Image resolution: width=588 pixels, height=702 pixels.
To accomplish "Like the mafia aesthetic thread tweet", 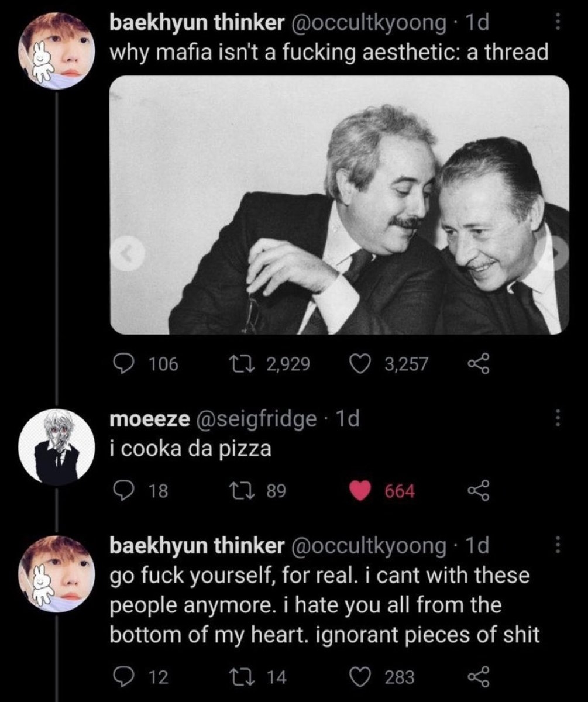I will [357, 364].
